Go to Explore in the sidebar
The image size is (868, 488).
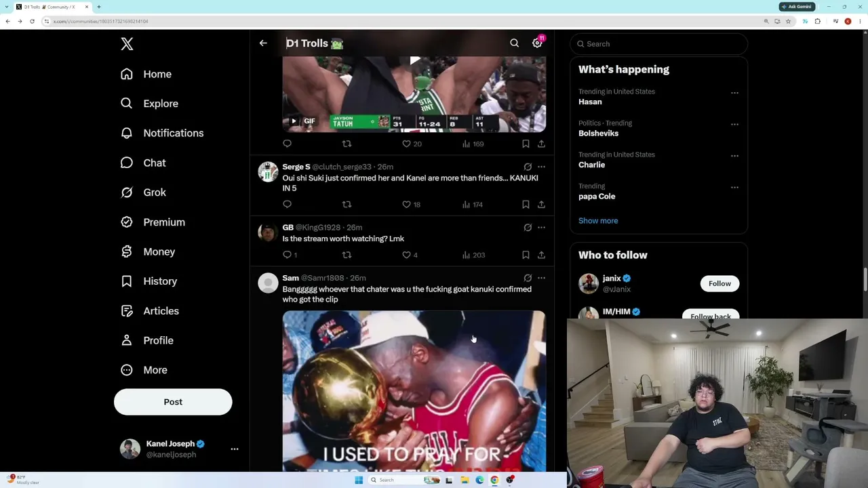(x=149, y=104)
